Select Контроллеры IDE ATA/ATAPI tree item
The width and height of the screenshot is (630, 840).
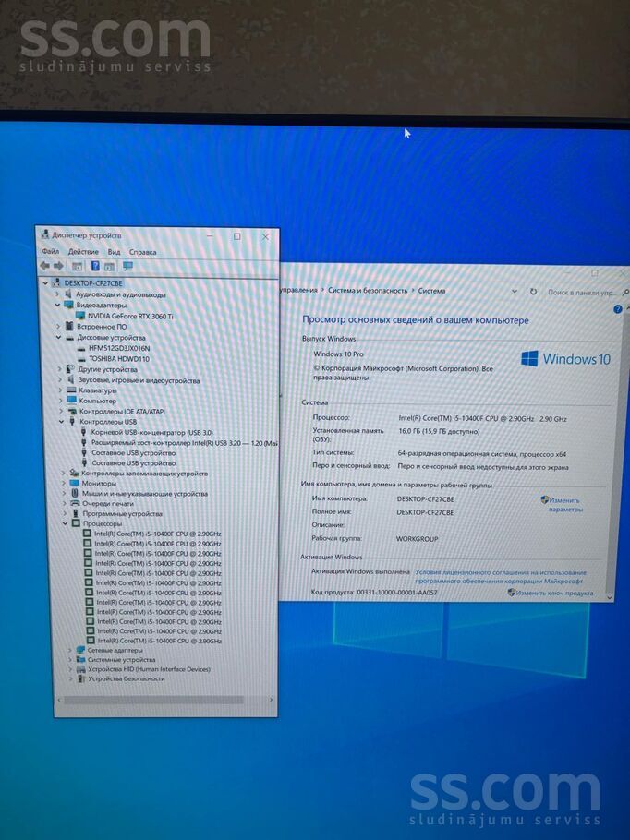[x=122, y=412]
